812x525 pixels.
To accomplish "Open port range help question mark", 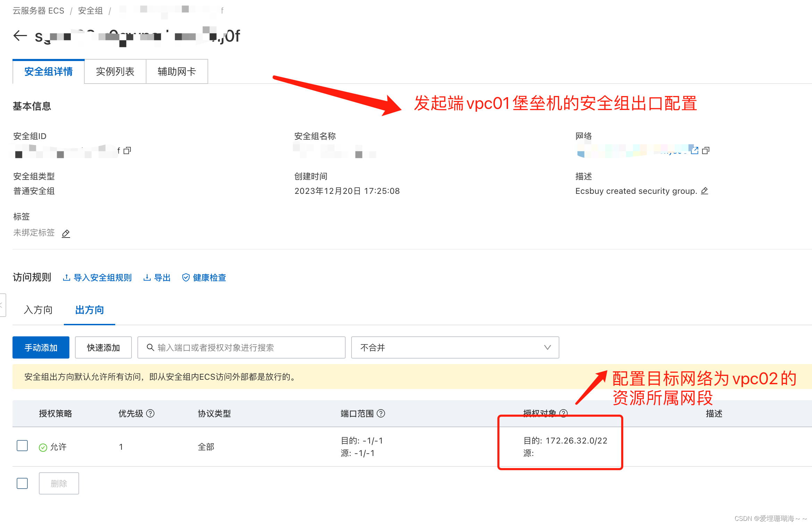I will point(381,413).
